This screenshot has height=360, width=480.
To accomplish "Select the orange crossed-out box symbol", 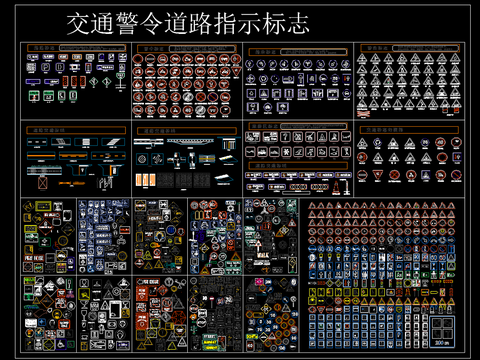I will tap(43, 183).
